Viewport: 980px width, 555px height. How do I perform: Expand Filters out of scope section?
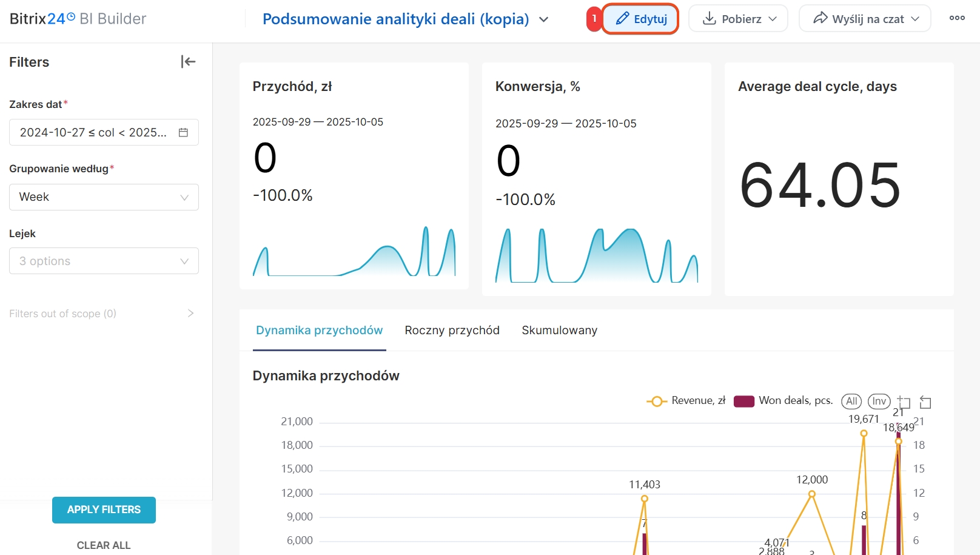[190, 314]
